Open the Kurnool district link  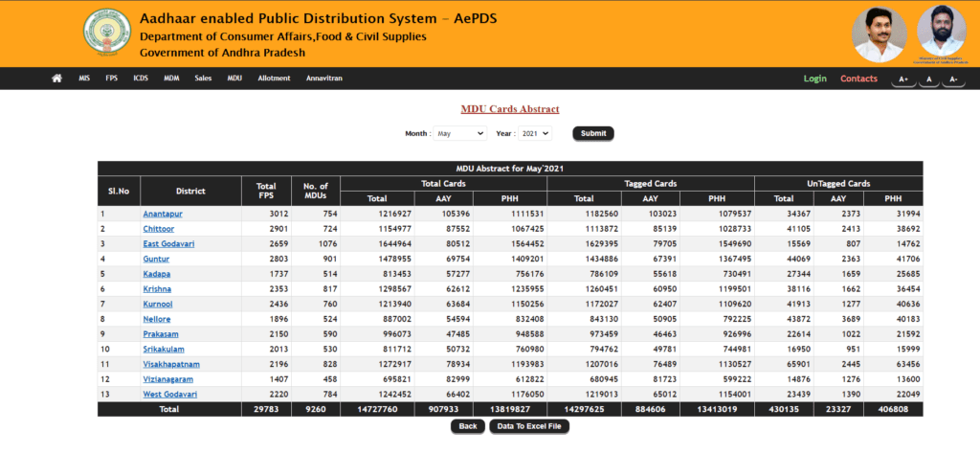click(x=158, y=304)
